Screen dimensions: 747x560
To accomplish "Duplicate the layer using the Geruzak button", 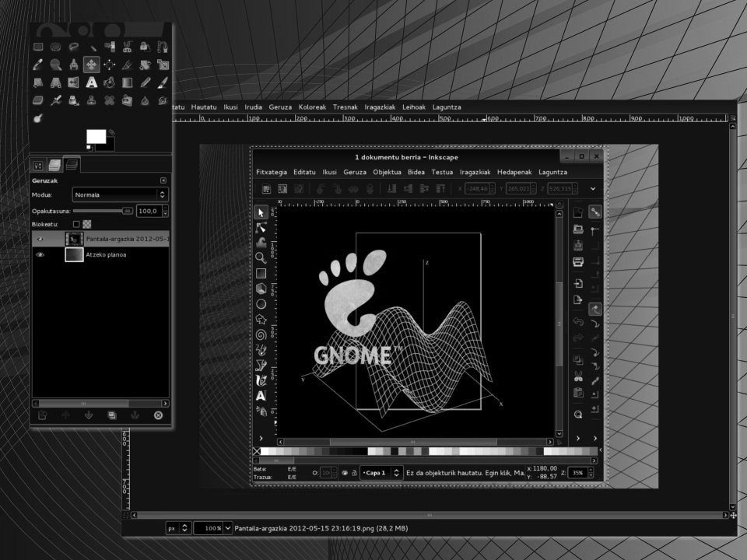I will [112, 415].
